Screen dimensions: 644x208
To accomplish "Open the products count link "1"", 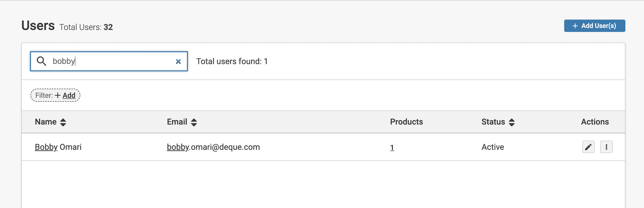I will coord(392,148).
